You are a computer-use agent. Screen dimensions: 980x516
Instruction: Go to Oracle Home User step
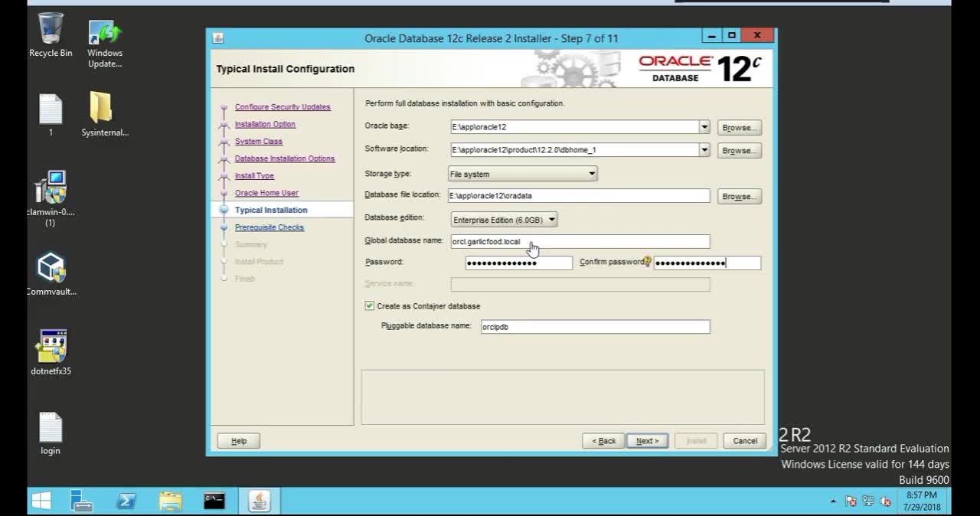[266, 193]
